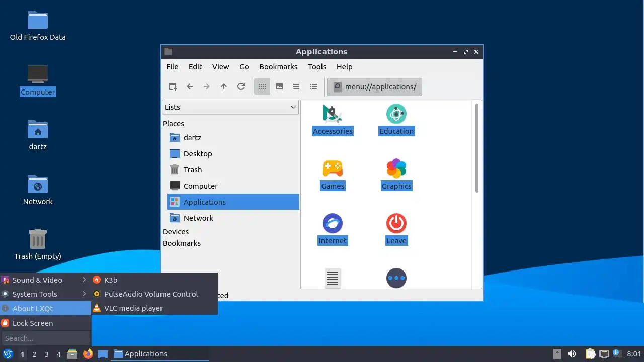
Task: Switch to desktop 3
Action: click(46, 354)
